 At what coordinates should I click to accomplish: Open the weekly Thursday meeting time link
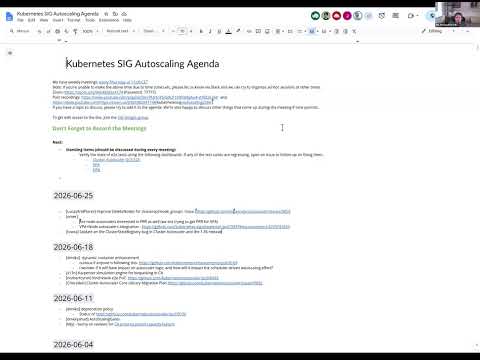click(123, 82)
